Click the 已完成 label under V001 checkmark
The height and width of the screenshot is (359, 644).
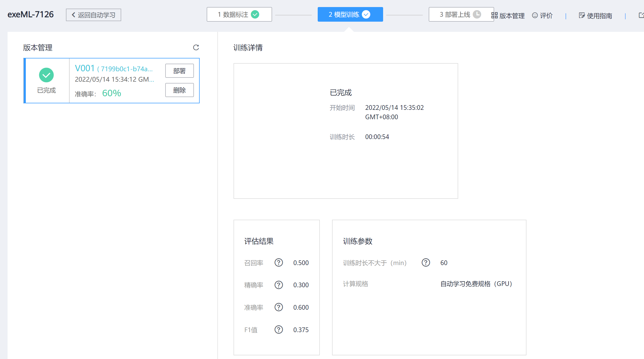click(x=46, y=90)
